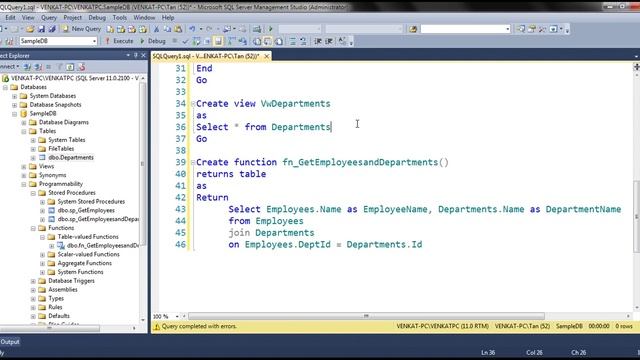Viewport: 640px width, 360px height.
Task: Open the Tools menu
Action: coord(120,18)
